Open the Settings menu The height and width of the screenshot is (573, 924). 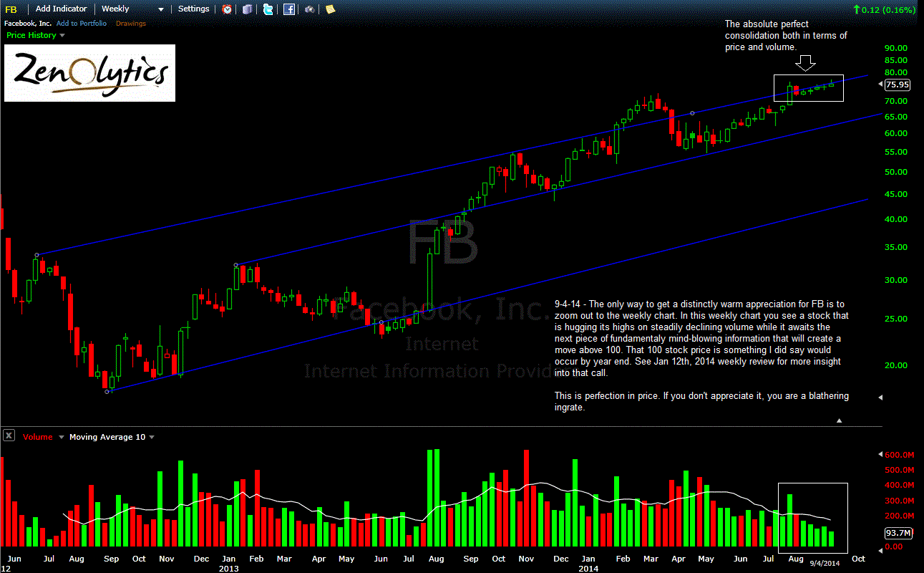point(193,9)
